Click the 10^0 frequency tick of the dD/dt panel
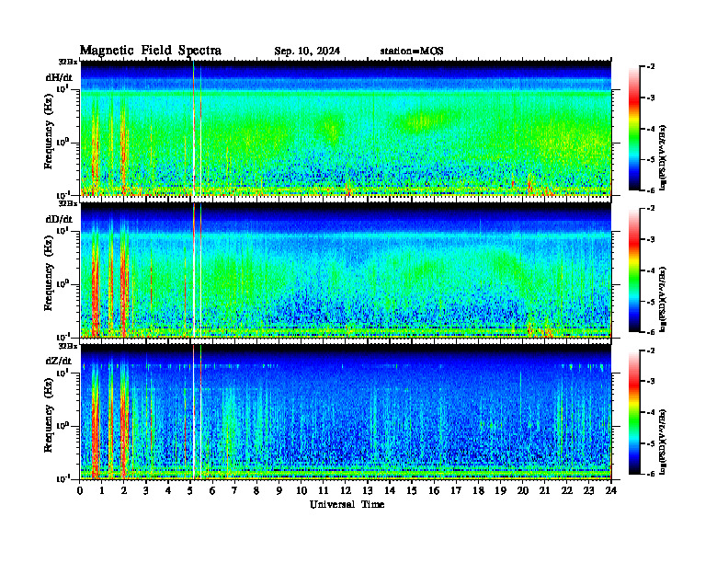Viewport: 728px width, 563px height. [x=63, y=283]
